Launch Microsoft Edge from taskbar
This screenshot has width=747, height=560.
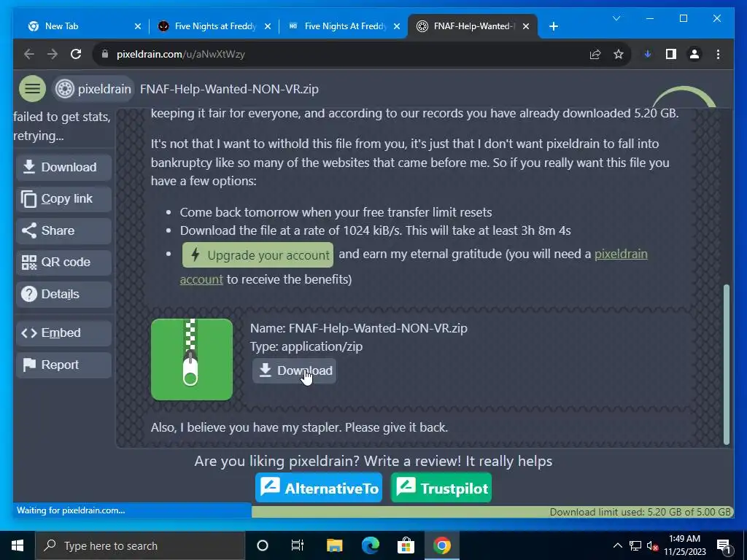370,545
